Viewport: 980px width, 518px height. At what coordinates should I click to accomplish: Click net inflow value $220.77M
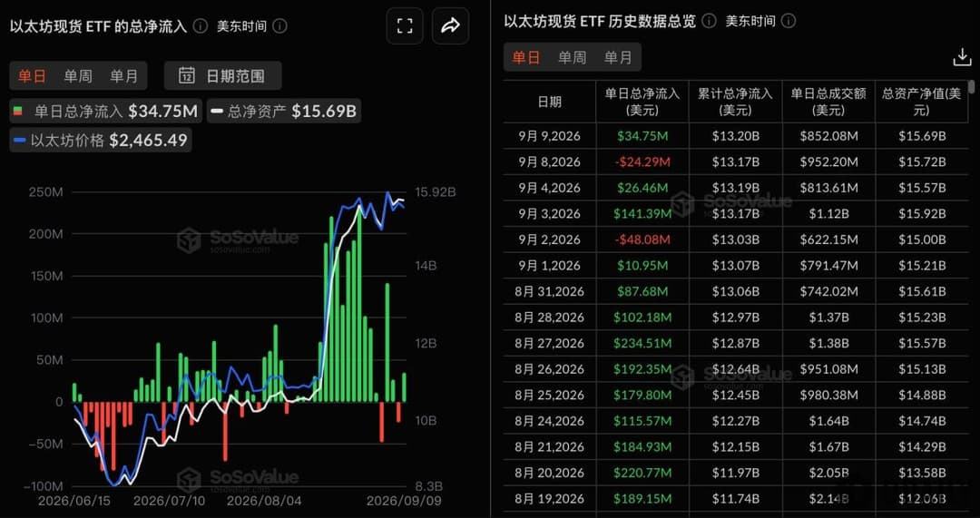[642, 473]
